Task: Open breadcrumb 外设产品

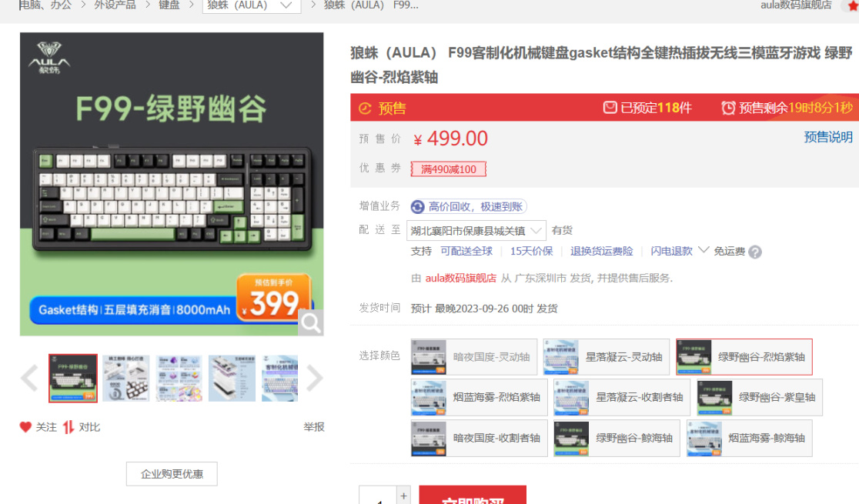Action: click(115, 5)
